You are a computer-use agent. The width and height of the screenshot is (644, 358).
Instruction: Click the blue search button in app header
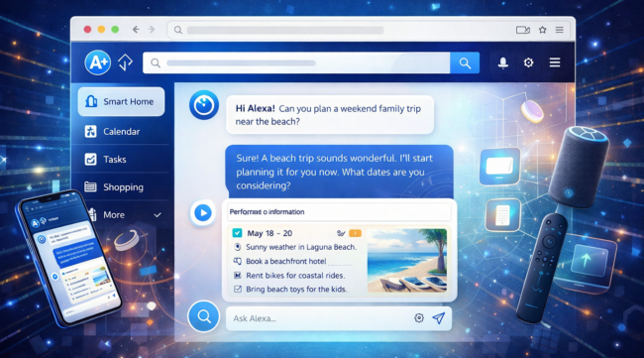coord(465,62)
